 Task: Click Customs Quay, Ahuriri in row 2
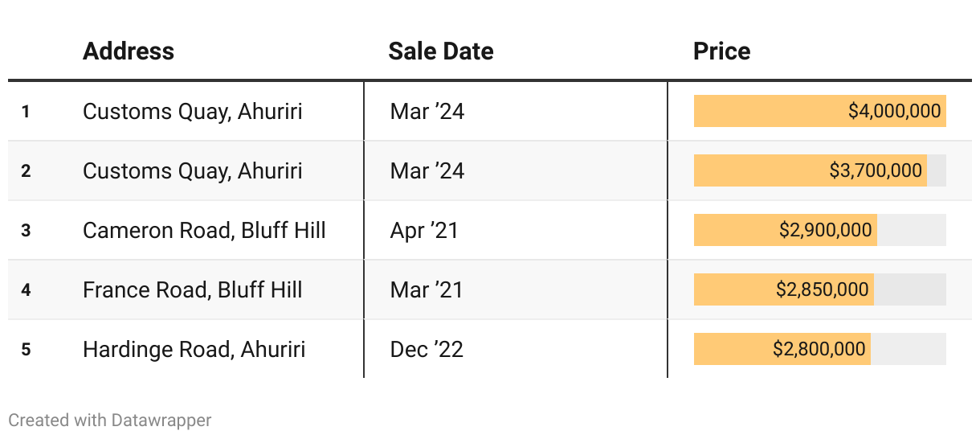193,170
